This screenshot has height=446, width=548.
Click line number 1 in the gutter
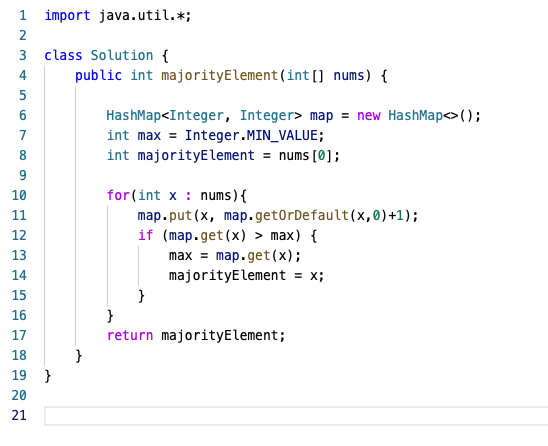23,16
